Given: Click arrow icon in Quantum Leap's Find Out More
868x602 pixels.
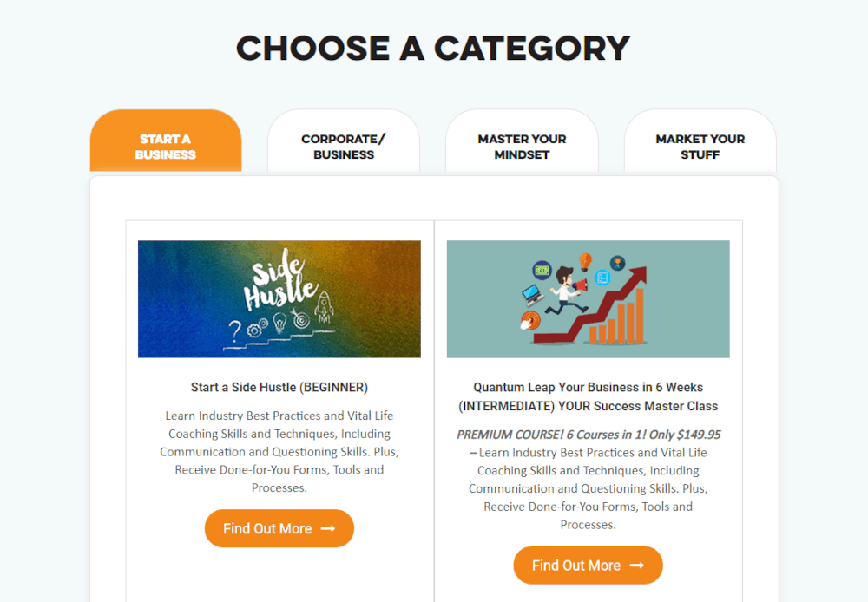Looking at the screenshot, I should point(637,566).
